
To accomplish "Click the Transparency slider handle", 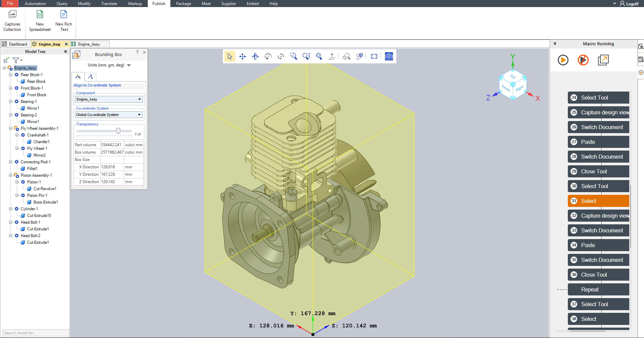I will [118, 131].
